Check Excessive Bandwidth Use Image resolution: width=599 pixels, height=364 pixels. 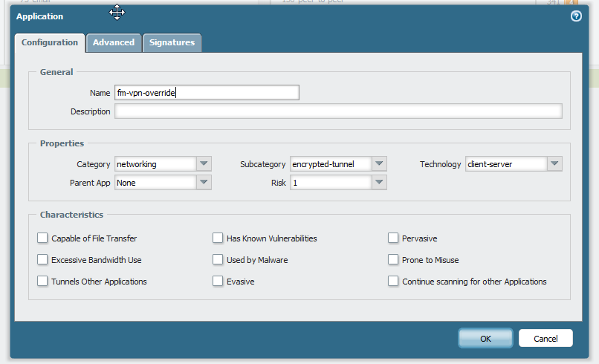coord(42,260)
